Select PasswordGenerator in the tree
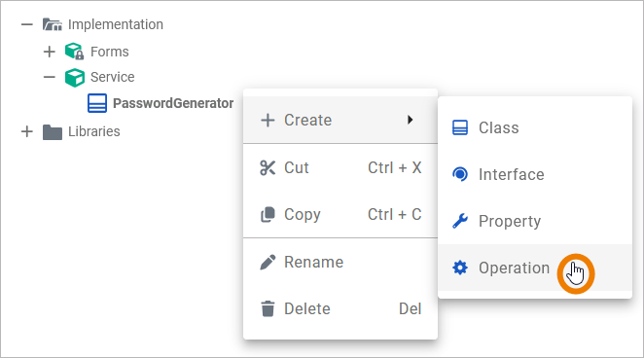 (x=173, y=103)
